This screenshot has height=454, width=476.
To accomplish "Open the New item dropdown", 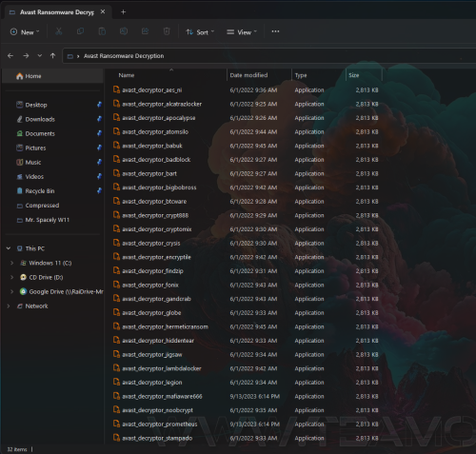I will tap(25, 32).
